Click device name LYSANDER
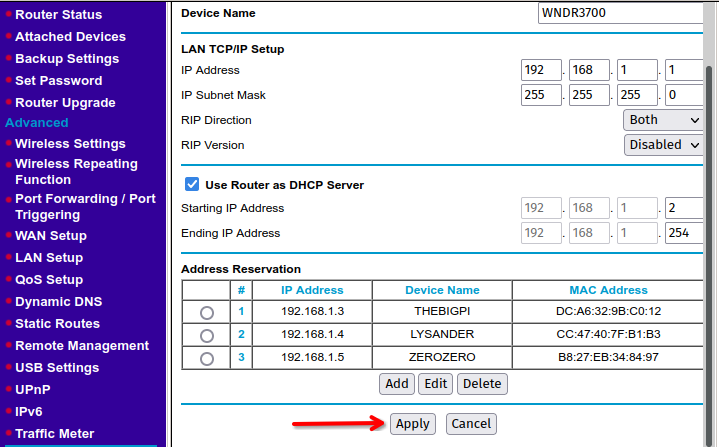Viewport: 719px width, 447px height. click(442, 334)
